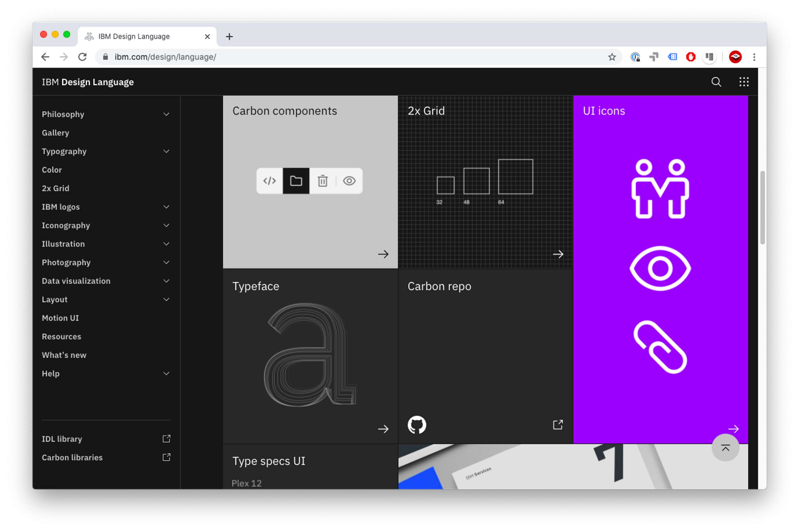Open What's new in the sidebar
This screenshot has width=799, height=532.
[64, 355]
